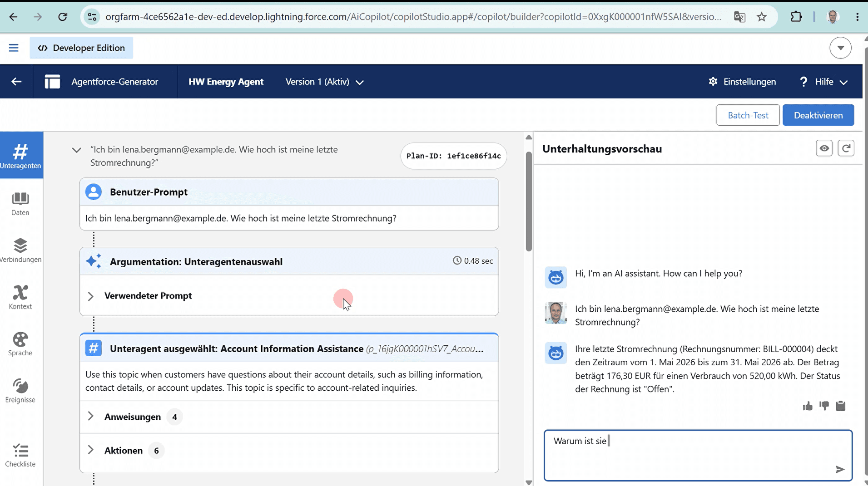Give thumbs down on the agent reply
The image size is (868, 486).
pyautogui.click(x=824, y=406)
